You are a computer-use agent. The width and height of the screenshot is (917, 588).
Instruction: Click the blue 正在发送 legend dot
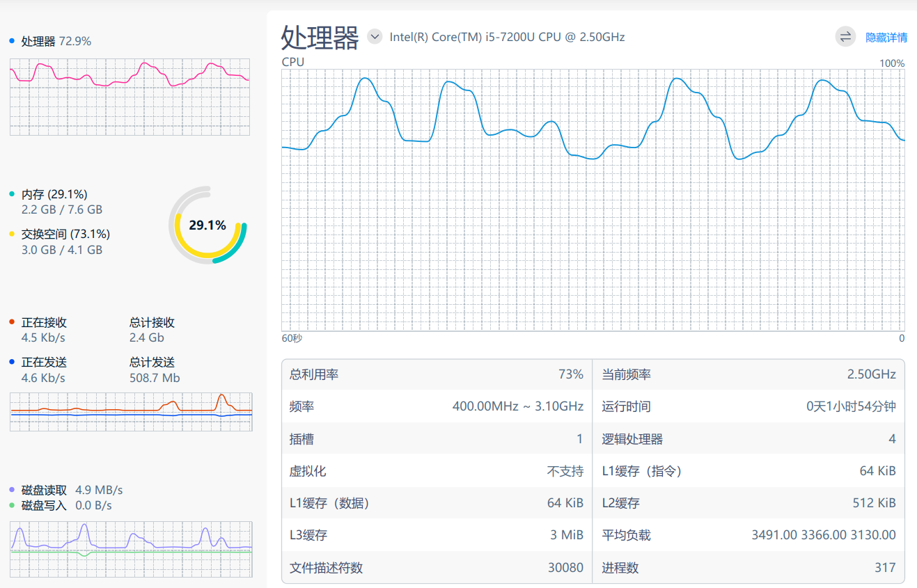(10, 361)
